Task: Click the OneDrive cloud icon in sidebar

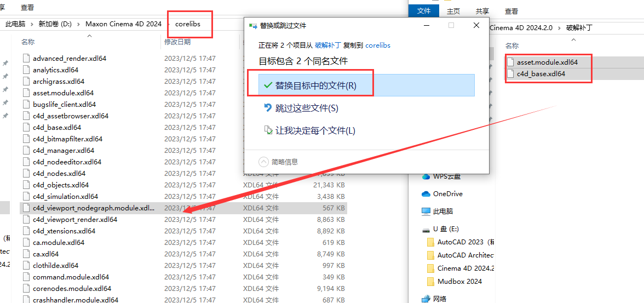Action: [x=426, y=194]
